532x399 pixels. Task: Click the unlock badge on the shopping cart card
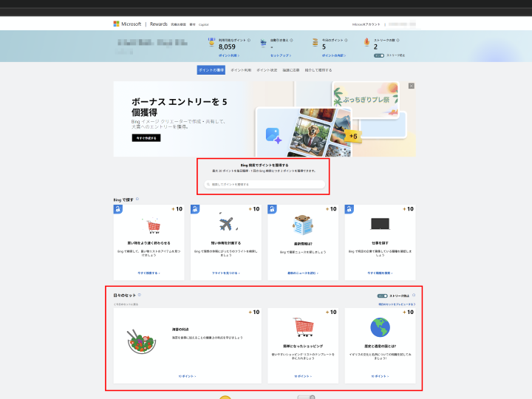pyautogui.click(x=117, y=209)
